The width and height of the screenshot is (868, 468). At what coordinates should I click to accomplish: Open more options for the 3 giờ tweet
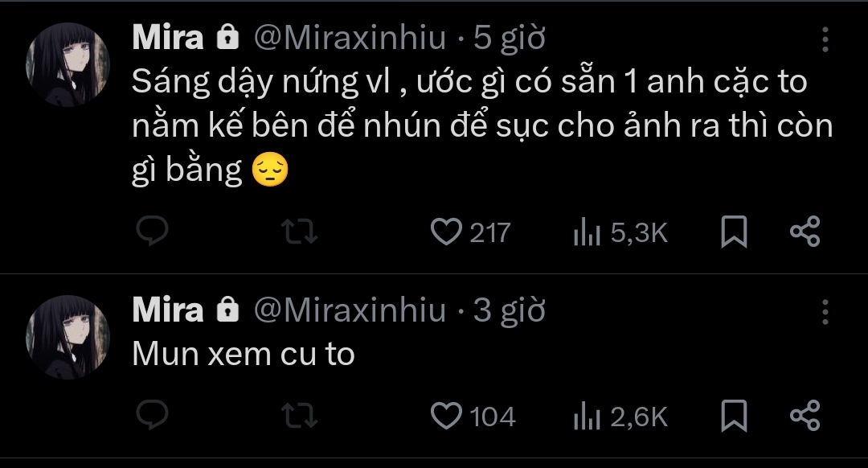tap(825, 311)
